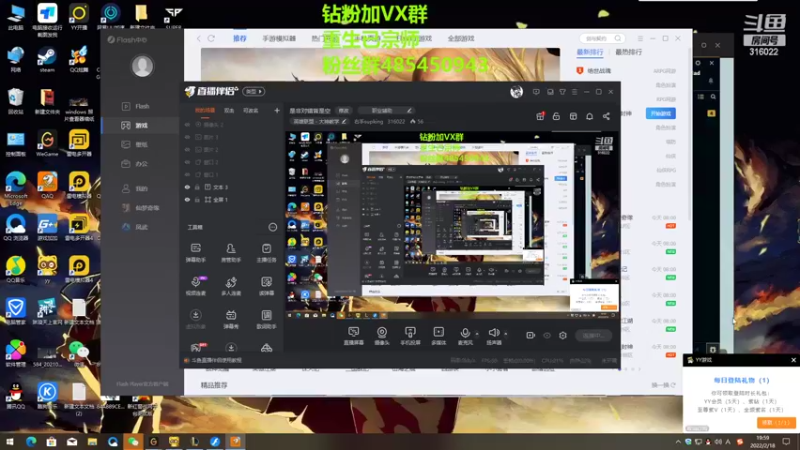Open the feedback message icon in title bar
Screen dimensions: 800x450
pyautogui.click(x=536, y=92)
